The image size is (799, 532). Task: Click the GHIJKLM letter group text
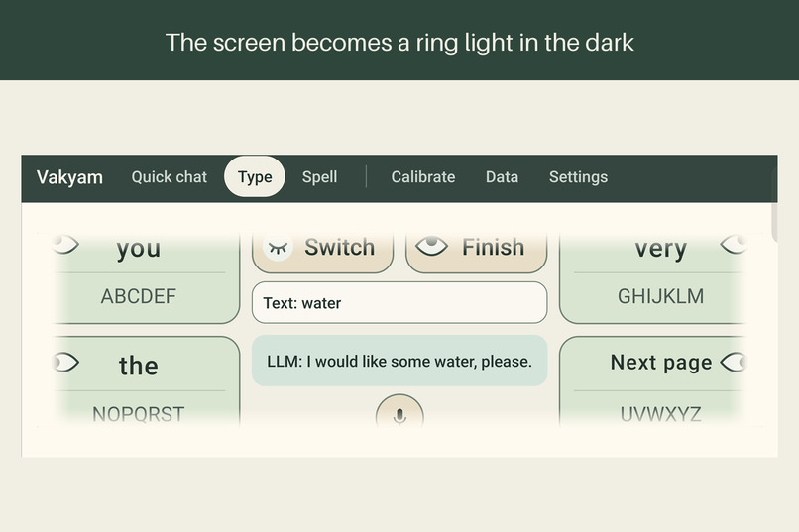coord(661,296)
